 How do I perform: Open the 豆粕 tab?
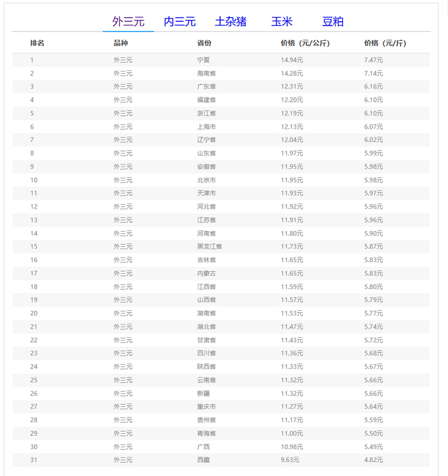pos(333,22)
